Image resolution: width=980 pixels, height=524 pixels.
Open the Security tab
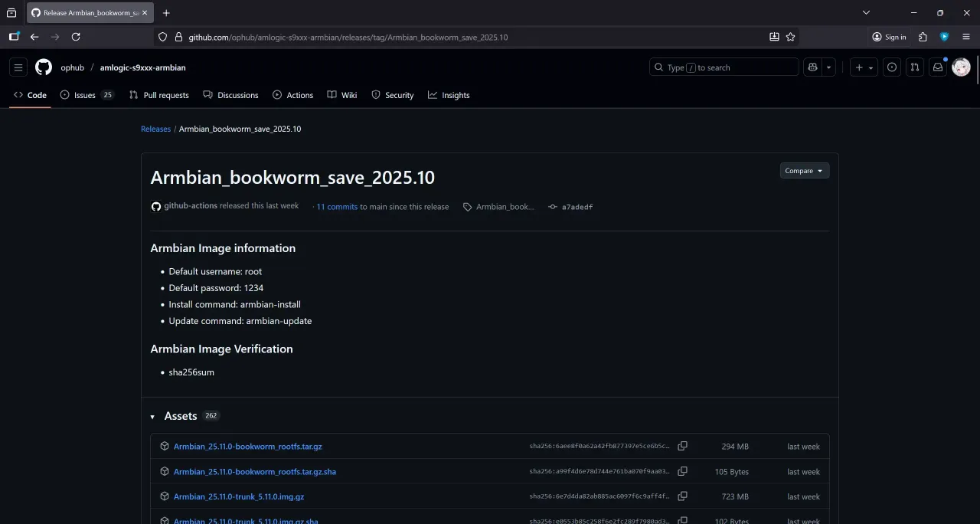point(393,95)
